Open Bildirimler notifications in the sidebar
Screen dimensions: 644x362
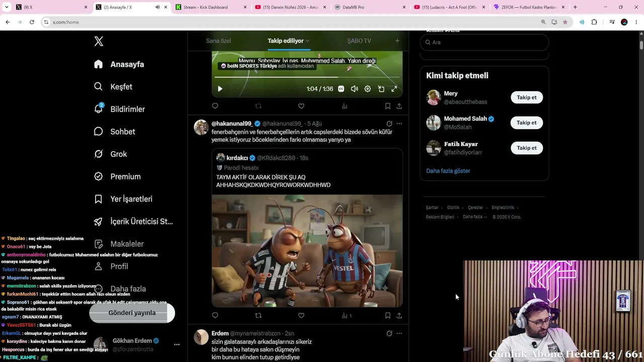point(119,109)
